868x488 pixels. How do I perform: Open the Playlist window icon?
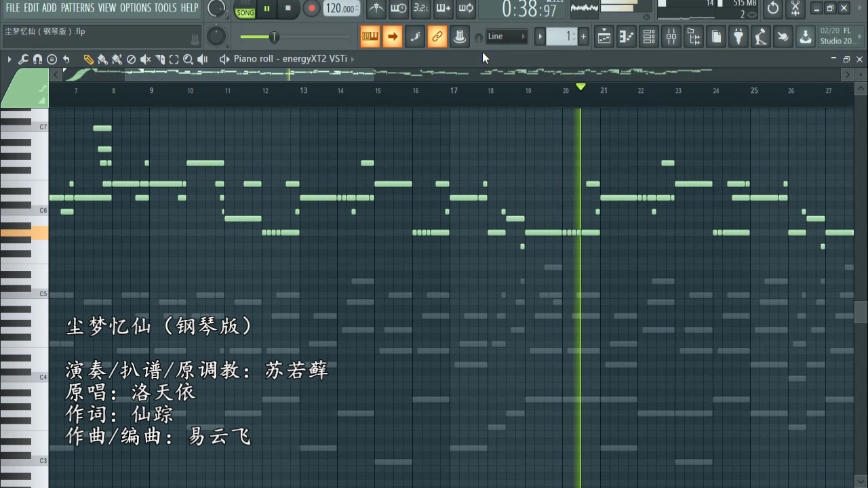pyautogui.click(x=604, y=37)
